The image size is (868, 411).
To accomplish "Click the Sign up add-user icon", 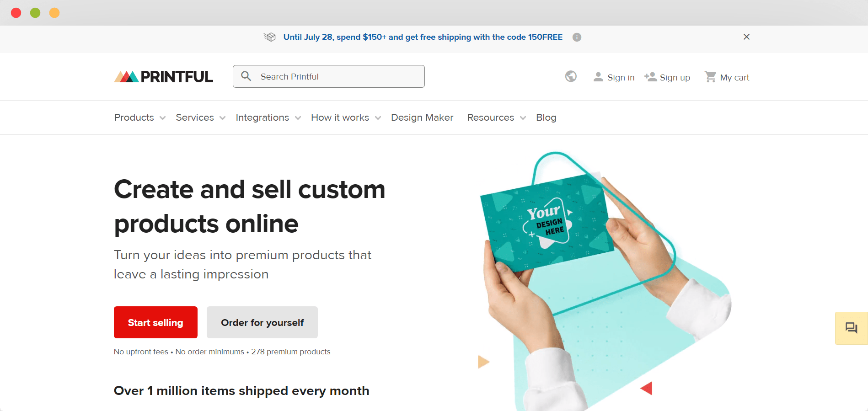I will click(650, 77).
